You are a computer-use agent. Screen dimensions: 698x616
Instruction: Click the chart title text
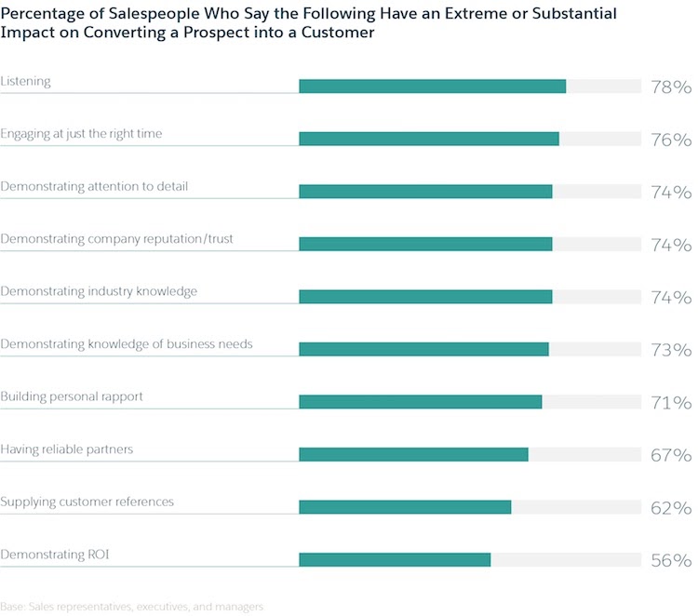pyautogui.click(x=308, y=22)
